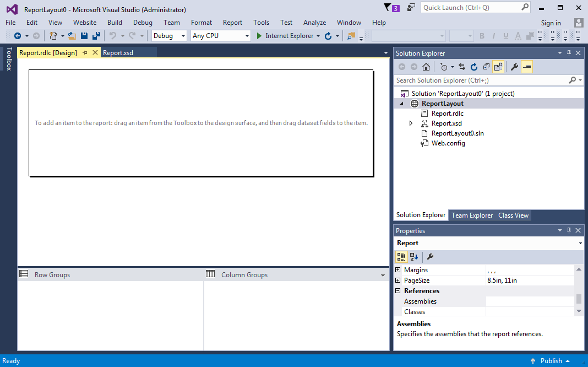Open the Website menu

click(85, 23)
